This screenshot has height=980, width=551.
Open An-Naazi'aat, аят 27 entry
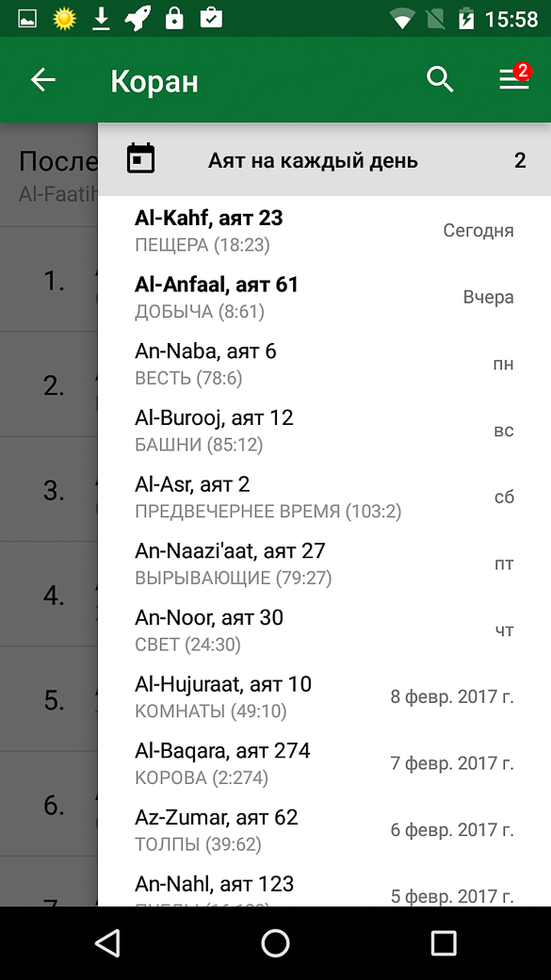324,563
